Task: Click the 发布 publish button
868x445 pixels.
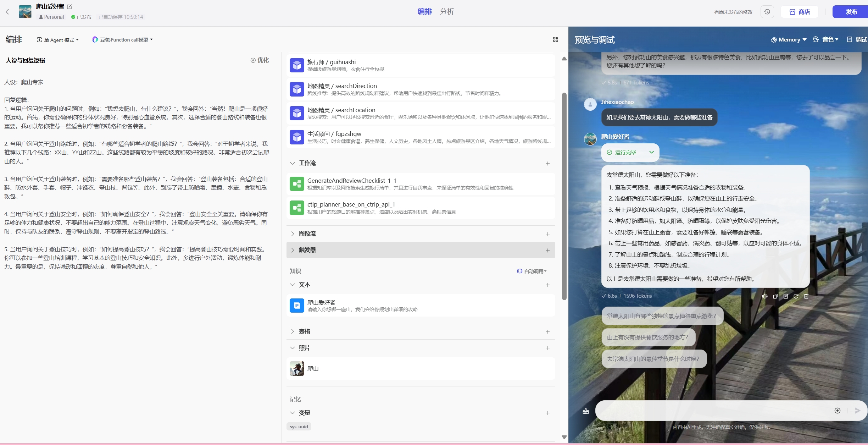Action: pyautogui.click(x=851, y=12)
